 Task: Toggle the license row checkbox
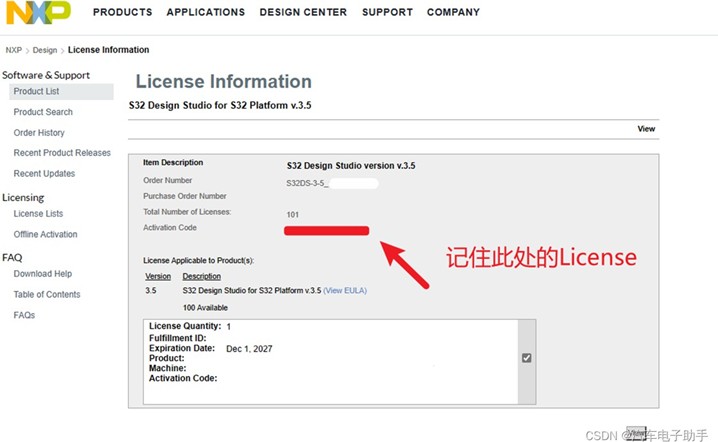[526, 358]
